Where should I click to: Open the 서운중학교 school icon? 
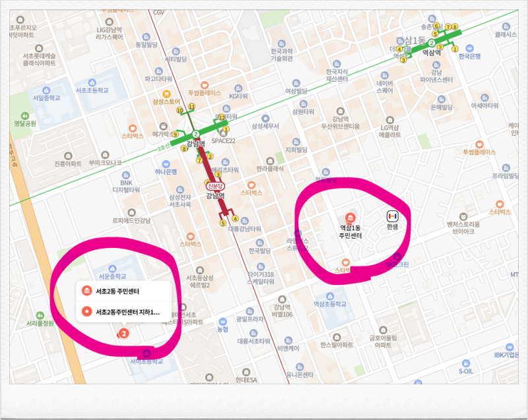(x=112, y=268)
